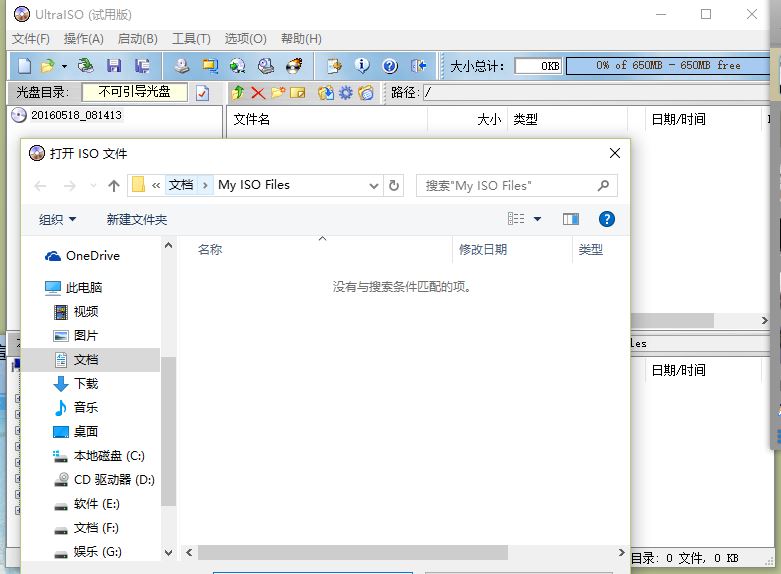Select the 20160518_081413 disc tree node

pyautogui.click(x=76, y=115)
